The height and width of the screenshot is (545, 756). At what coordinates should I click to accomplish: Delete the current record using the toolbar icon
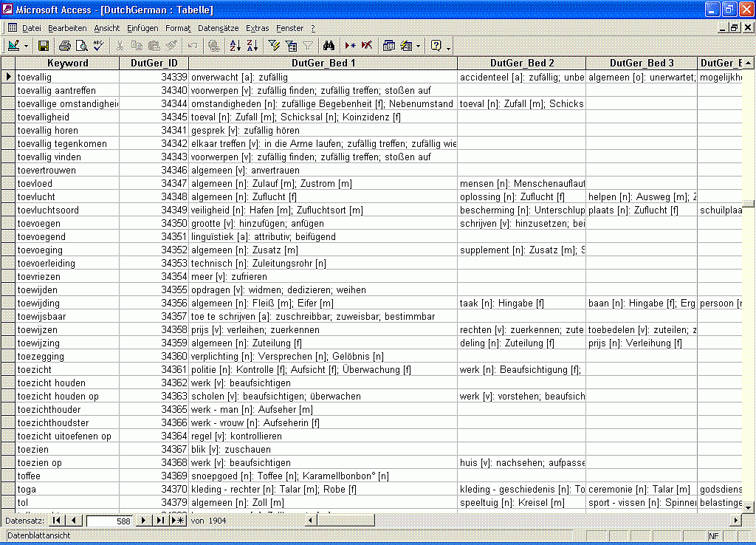pos(367,46)
